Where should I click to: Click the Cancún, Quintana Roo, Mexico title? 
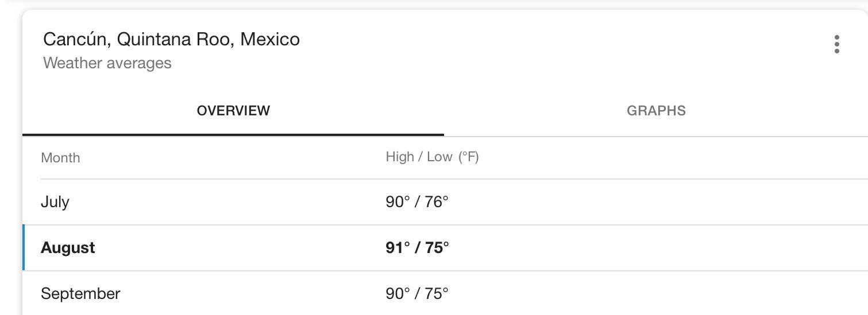(171, 40)
